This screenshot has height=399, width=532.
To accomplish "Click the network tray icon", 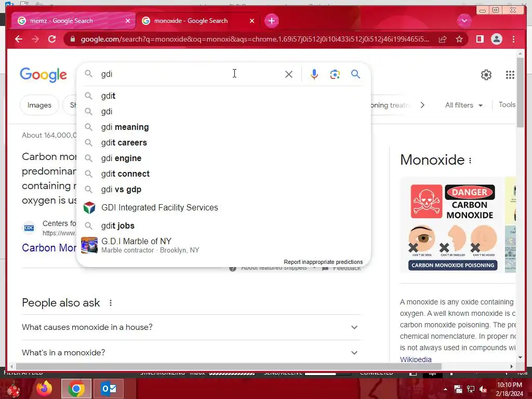I will point(471,389).
